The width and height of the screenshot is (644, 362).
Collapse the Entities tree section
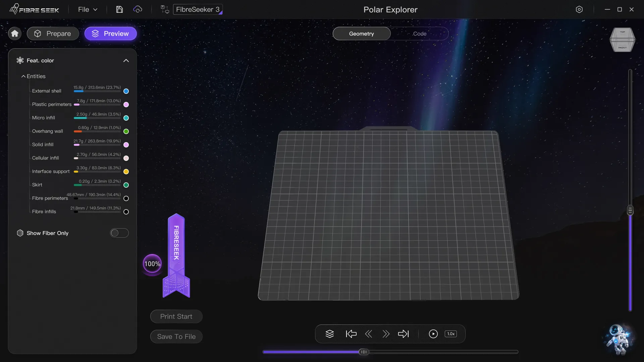tap(23, 76)
